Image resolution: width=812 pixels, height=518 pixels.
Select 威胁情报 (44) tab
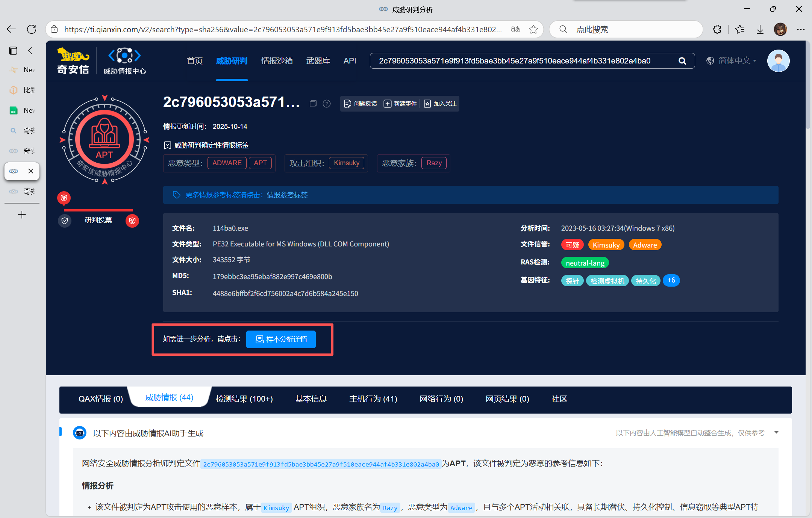[x=169, y=397]
